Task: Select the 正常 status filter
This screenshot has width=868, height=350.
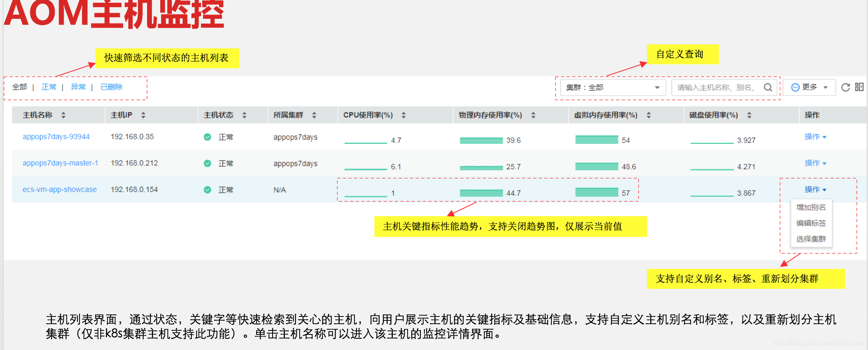Action: point(49,87)
